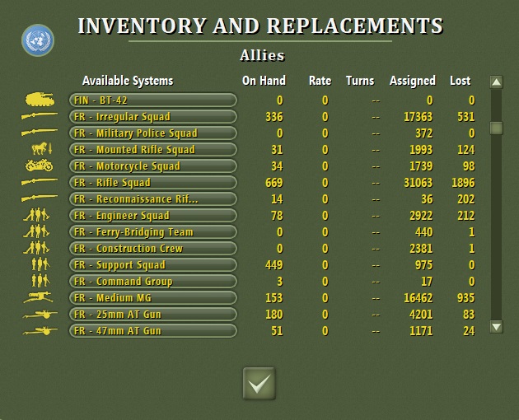Confirm with the checkmark button
Image resolution: width=519 pixels, height=420 pixels.
259,384
